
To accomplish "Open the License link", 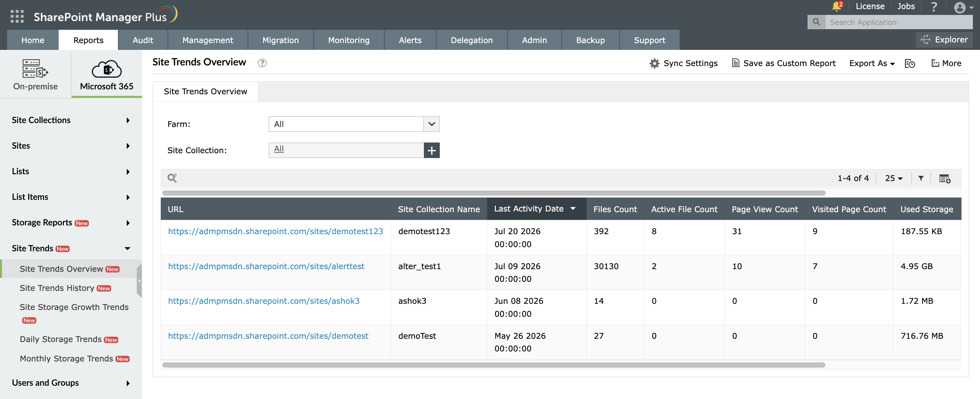I will [870, 6].
